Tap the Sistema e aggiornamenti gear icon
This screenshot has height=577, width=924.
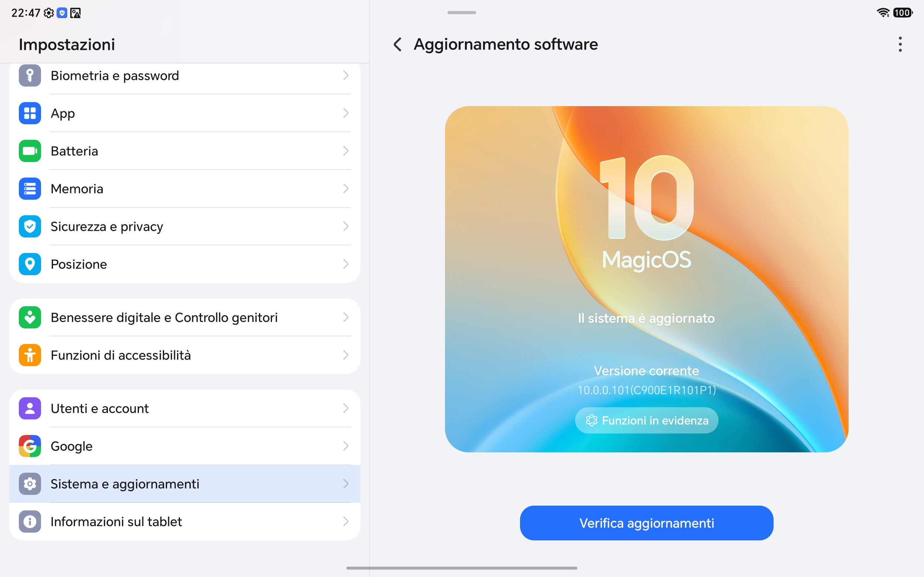[30, 484]
